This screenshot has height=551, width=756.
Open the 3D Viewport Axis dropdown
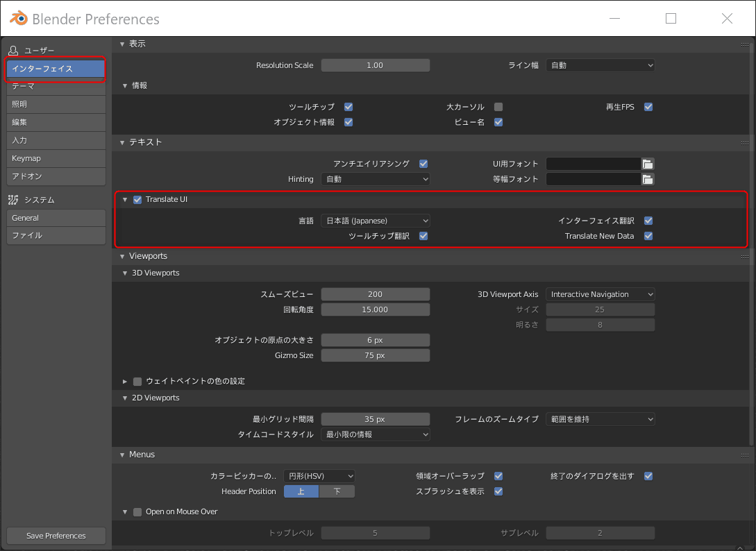point(600,294)
